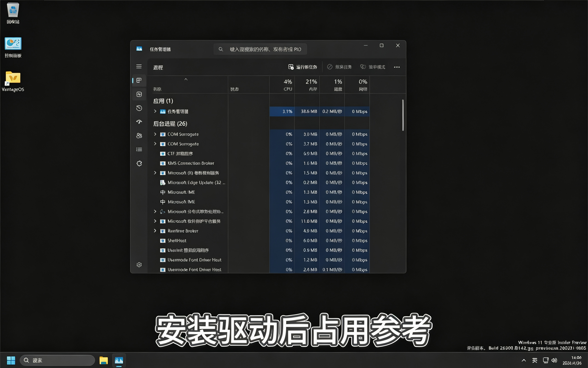Sort processes by the 网络 column header

click(x=357, y=85)
